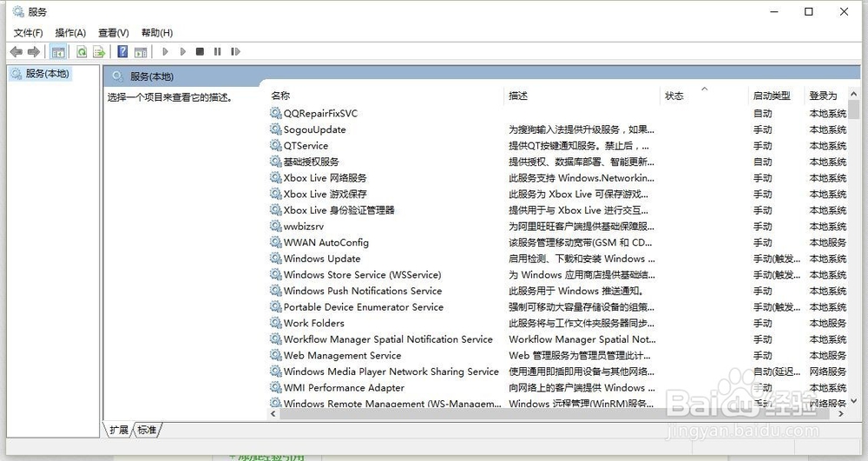
Task: Click the horizontal scrollbar left arrow
Action: coord(273,413)
